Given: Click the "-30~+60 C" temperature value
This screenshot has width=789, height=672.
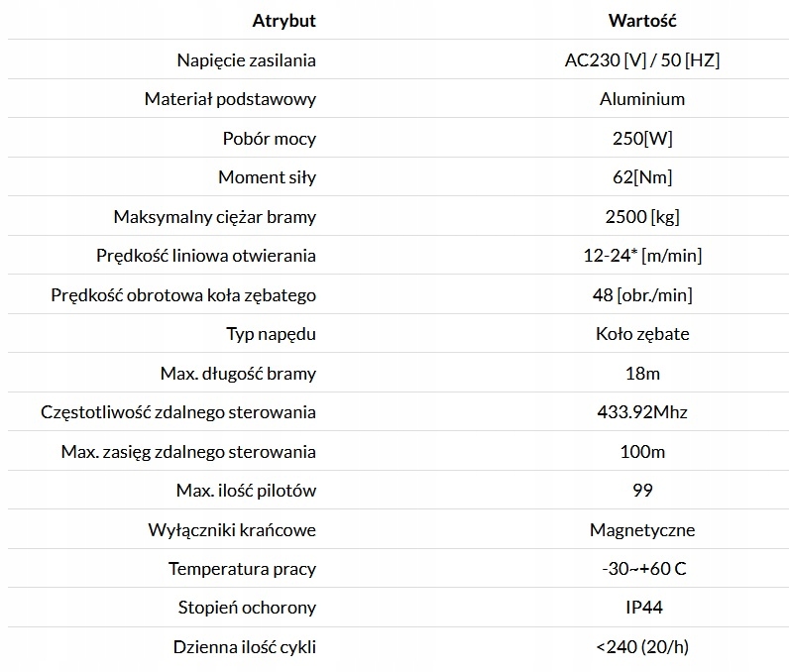Looking at the screenshot, I should point(641,569).
